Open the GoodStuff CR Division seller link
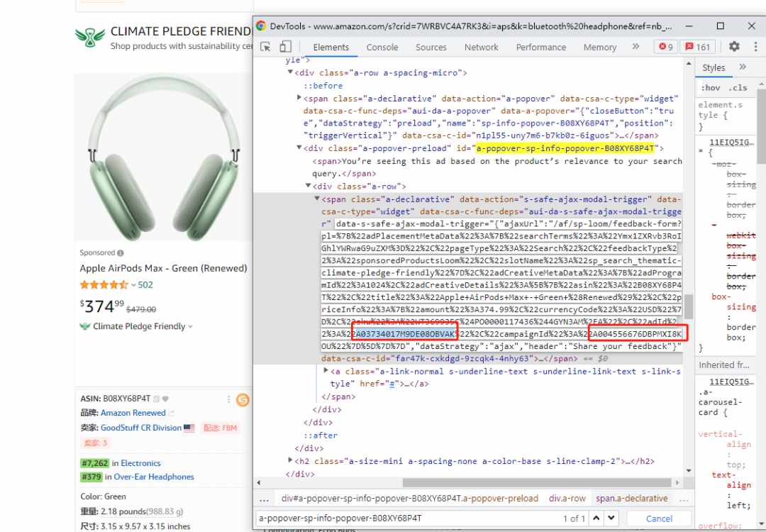The width and height of the screenshot is (766, 532). [140, 428]
